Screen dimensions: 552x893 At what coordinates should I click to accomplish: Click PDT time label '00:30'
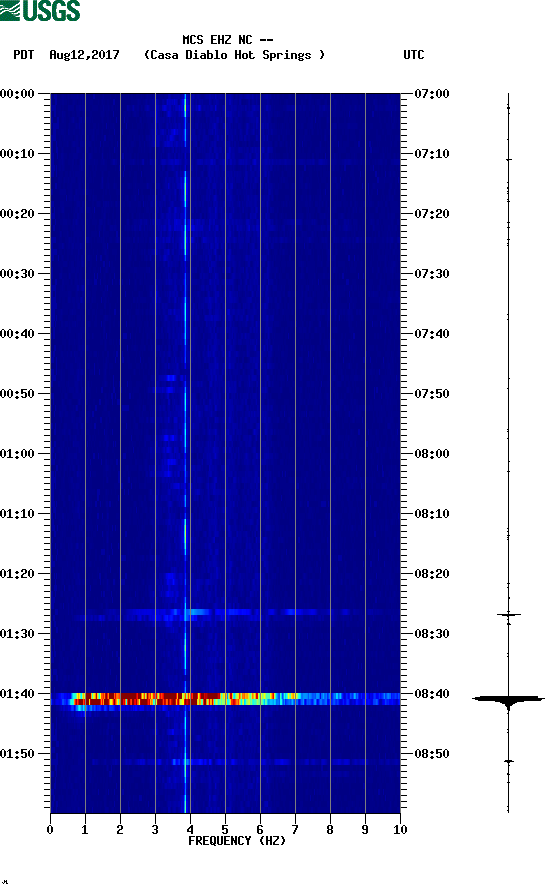pyautogui.click(x=17, y=273)
